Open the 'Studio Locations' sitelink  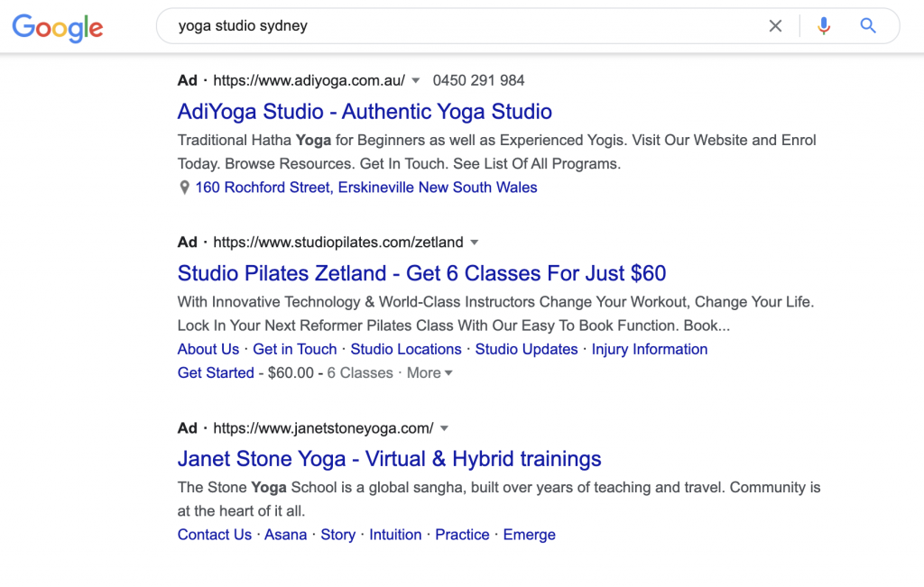(406, 349)
